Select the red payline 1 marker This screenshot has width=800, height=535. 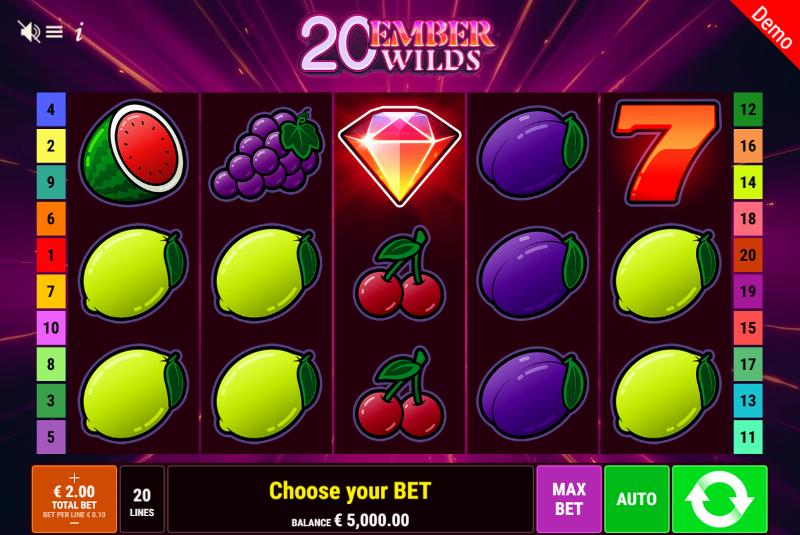(51, 254)
